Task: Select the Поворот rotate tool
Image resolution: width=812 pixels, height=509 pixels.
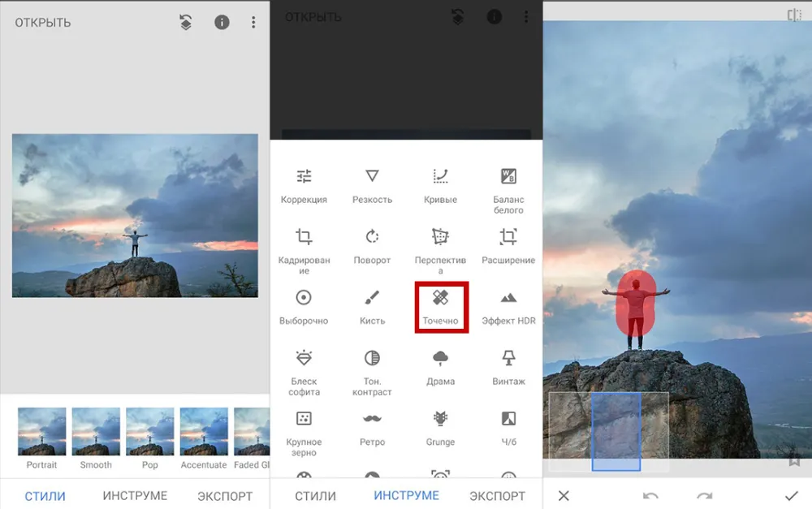Action: [x=372, y=247]
